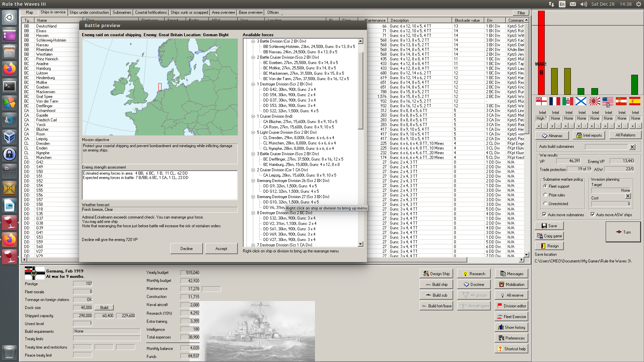Screen dimensions: 644x362
Task: Open the Research panel
Action: click(474, 274)
